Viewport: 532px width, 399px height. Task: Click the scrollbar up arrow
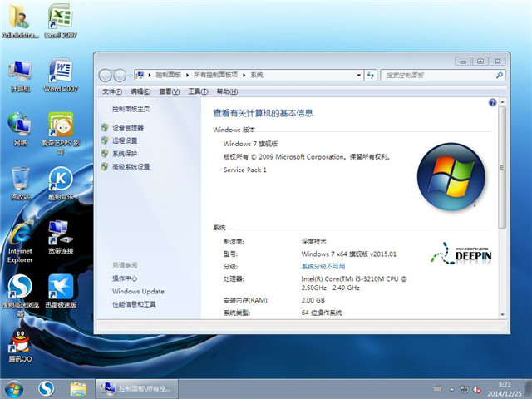(502, 102)
